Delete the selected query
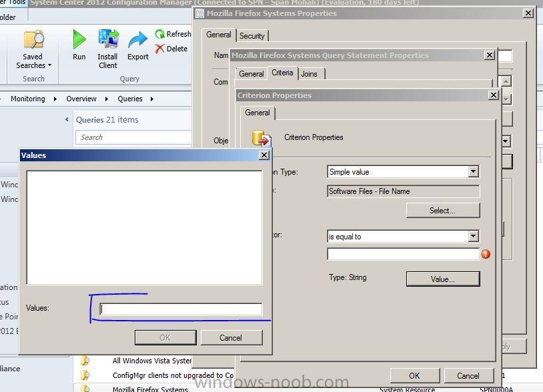Image resolution: width=543 pixels, height=392 pixels. point(171,49)
